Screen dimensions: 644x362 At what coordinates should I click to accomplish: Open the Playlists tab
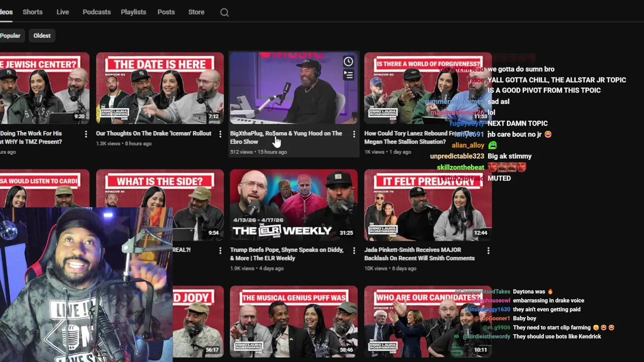(x=133, y=12)
